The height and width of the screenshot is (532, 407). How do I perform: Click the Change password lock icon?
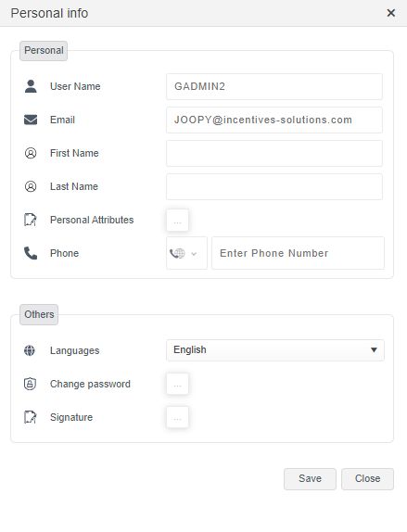(x=30, y=384)
